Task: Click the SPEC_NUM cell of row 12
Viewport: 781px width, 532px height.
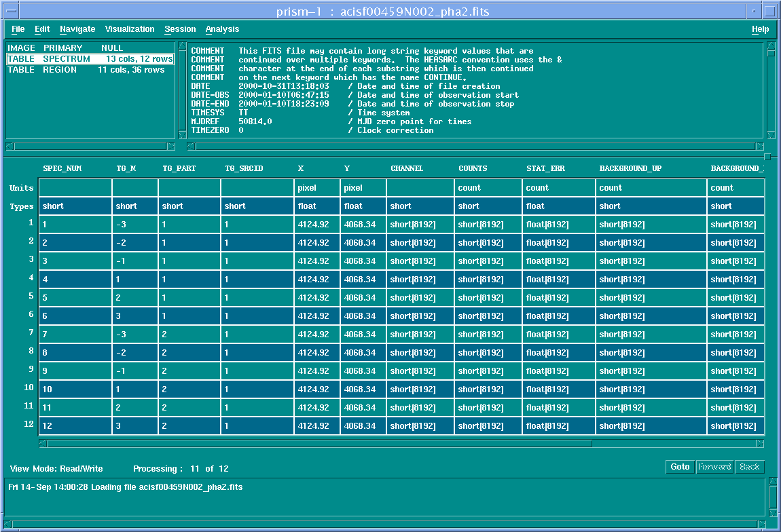Action: coord(75,426)
